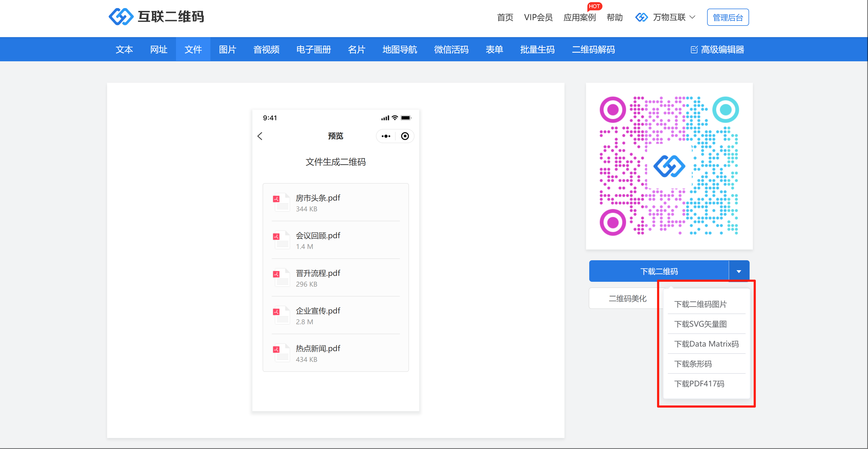Open the 高级编辑器 link
This screenshot has width=868, height=449.
pyautogui.click(x=718, y=50)
